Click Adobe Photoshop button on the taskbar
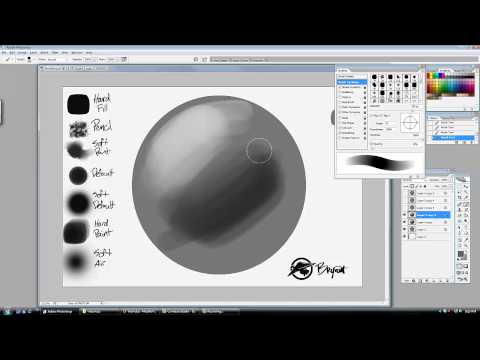Screen dimensions: 480x360 pos(58,311)
